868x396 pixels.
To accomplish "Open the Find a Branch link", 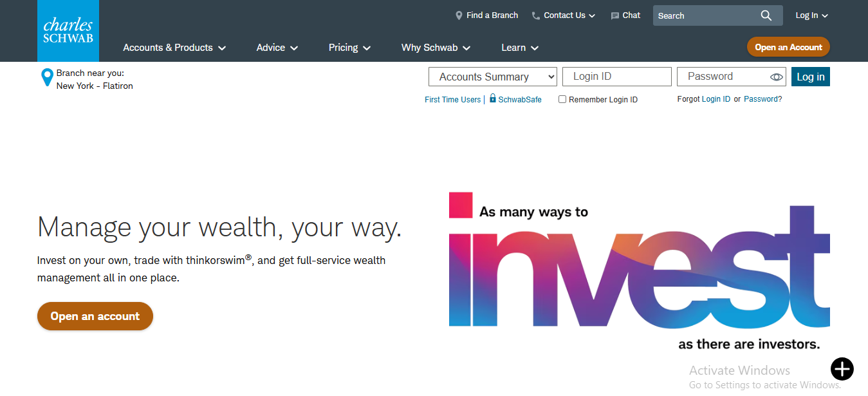I will [x=492, y=15].
